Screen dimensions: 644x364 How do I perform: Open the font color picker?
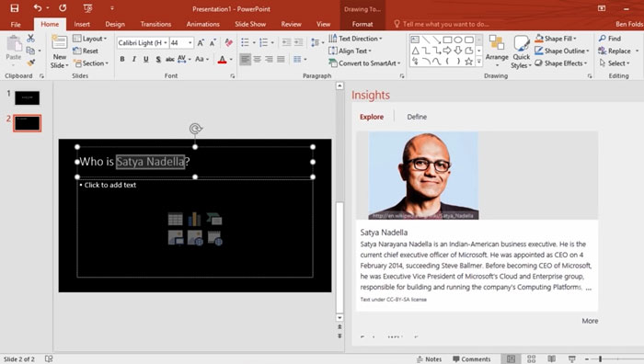coord(230,60)
